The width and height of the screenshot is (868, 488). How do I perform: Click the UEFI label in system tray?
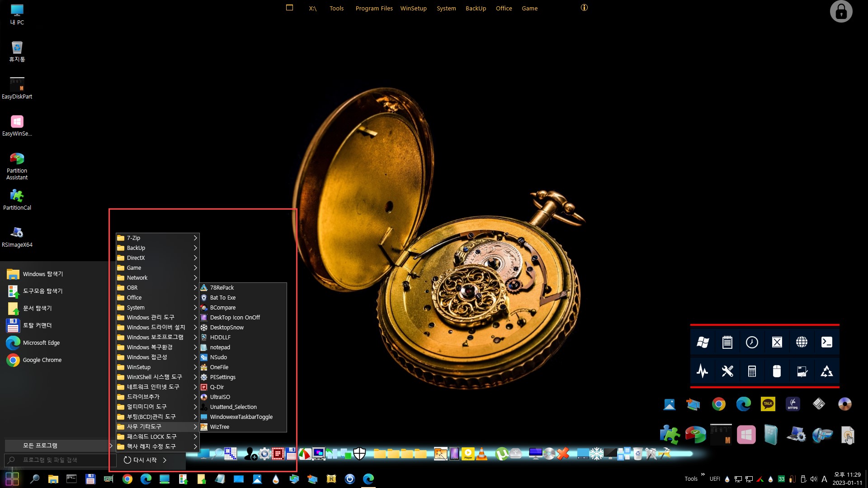[715, 479]
